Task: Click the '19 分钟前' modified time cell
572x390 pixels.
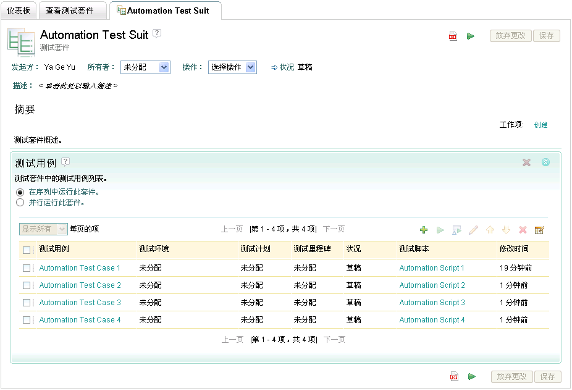Action: [515, 268]
